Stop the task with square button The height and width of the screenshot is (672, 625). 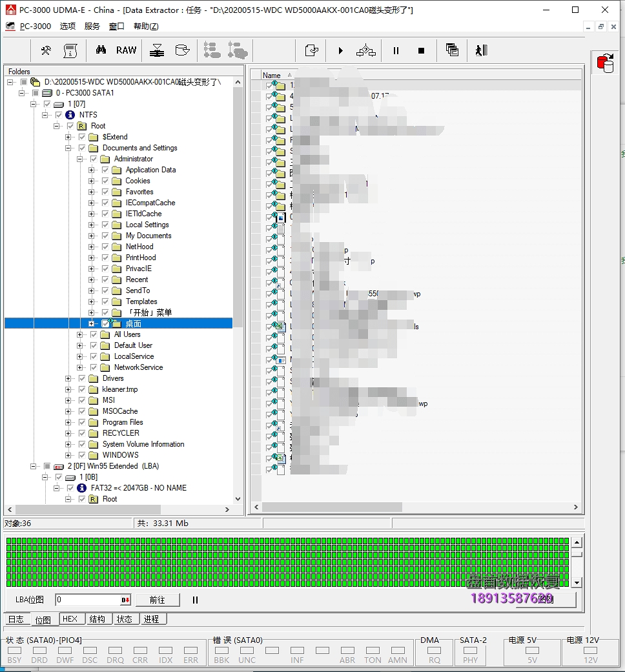pos(421,50)
